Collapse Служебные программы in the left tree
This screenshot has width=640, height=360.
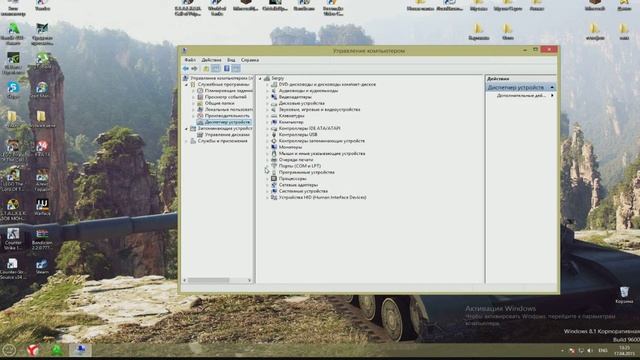187,84
